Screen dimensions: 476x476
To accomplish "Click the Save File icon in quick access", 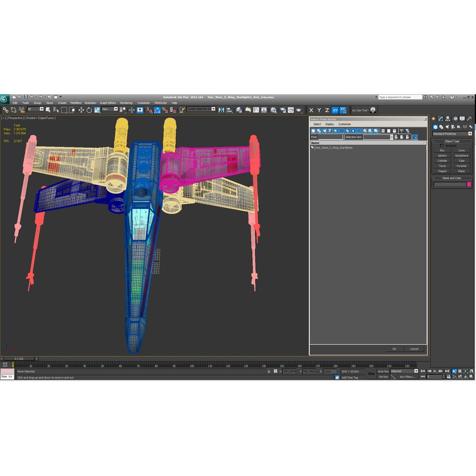I will 26,97.
